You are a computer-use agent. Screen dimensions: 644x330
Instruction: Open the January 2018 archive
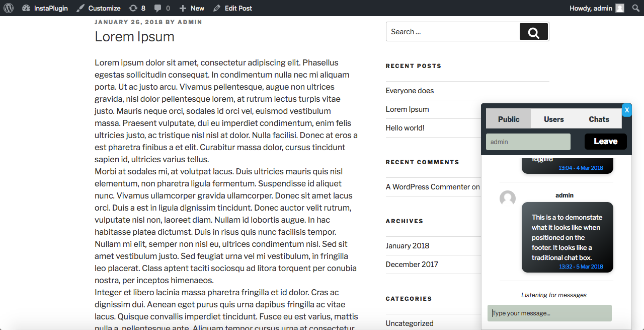pos(408,245)
